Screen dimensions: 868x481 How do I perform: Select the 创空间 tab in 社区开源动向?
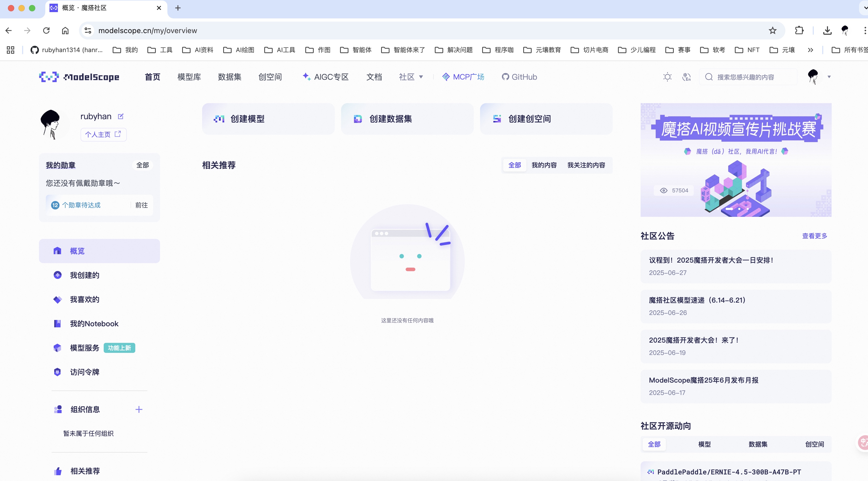pos(814,444)
